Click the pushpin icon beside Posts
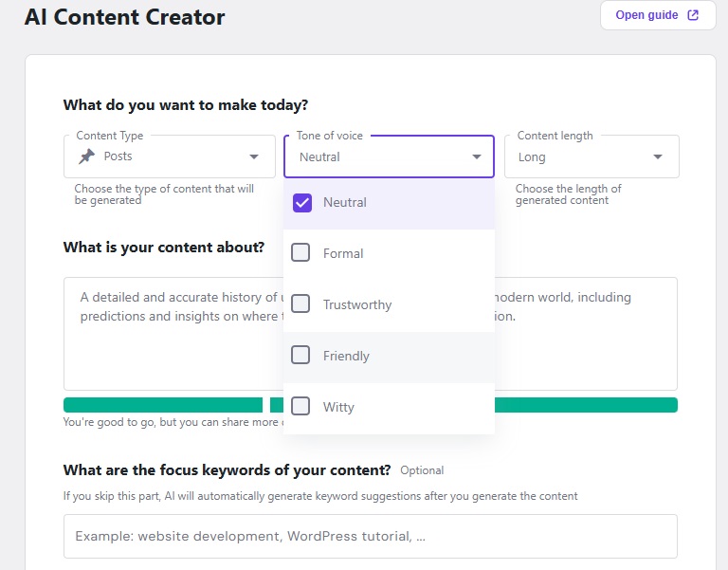Screen dimensions: 728x570 tap(86, 156)
